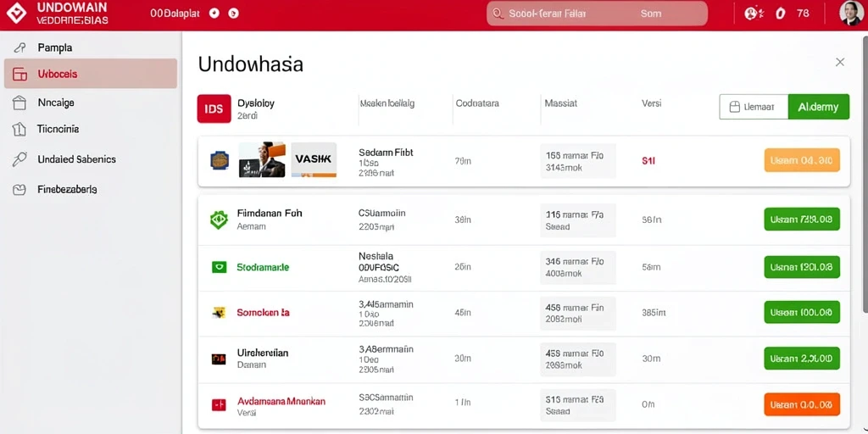The image size is (868, 434).
Task: Open the man photo thumbnail
Action: coord(262,159)
